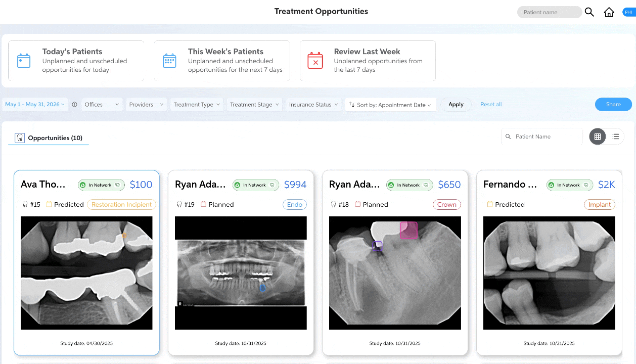Image resolution: width=636 pixels, height=364 pixels.
Task: Open Sort by: Appointment Date dropdown
Action: pyautogui.click(x=390, y=105)
